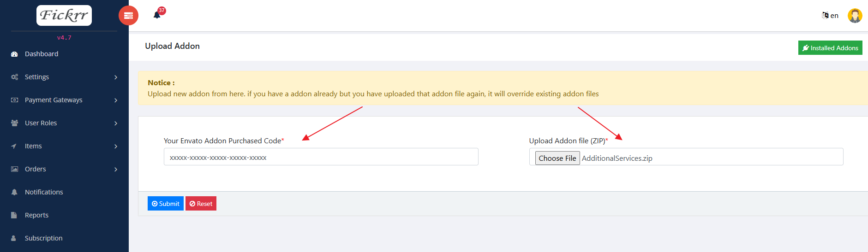Click the Orders image icon
Screen dimensions: 868x252
pos(14,169)
